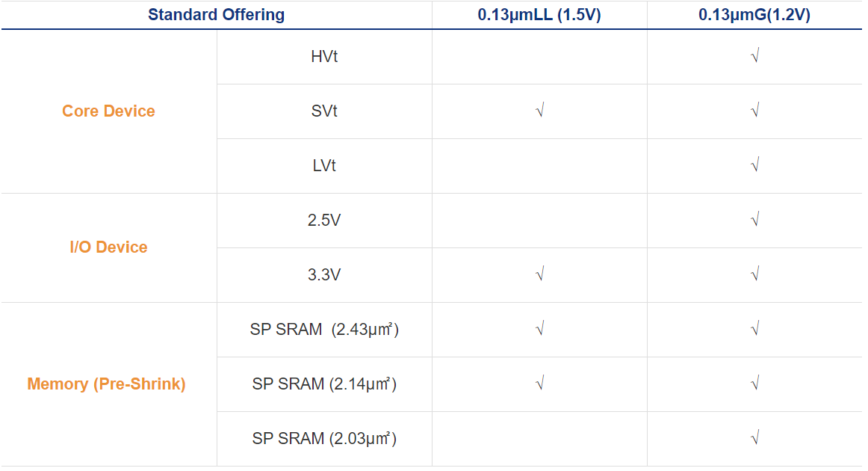
Task: Click the 2.5V row label
Action: point(324,221)
